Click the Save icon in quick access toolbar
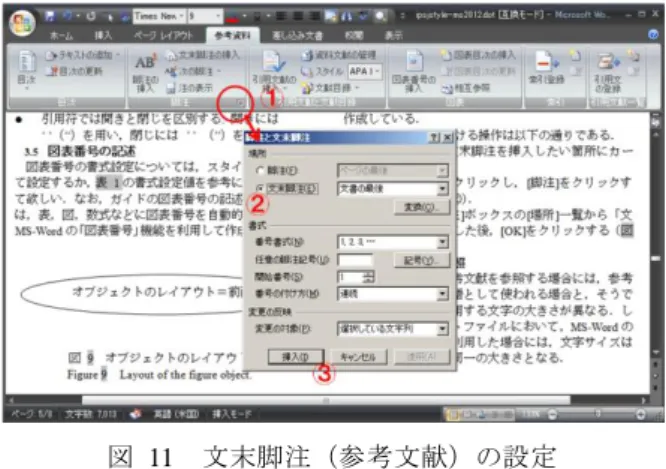The height and width of the screenshot is (469, 666). (x=50, y=17)
